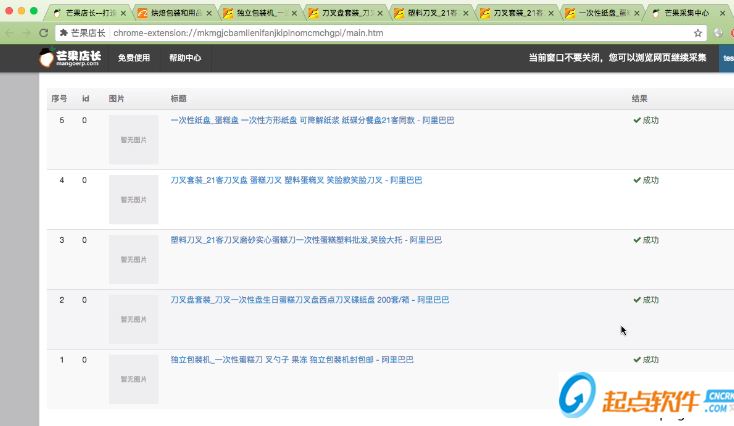Click the gray globe extension icon in toolbar
The width and height of the screenshot is (734, 426).
pyautogui.click(x=718, y=33)
